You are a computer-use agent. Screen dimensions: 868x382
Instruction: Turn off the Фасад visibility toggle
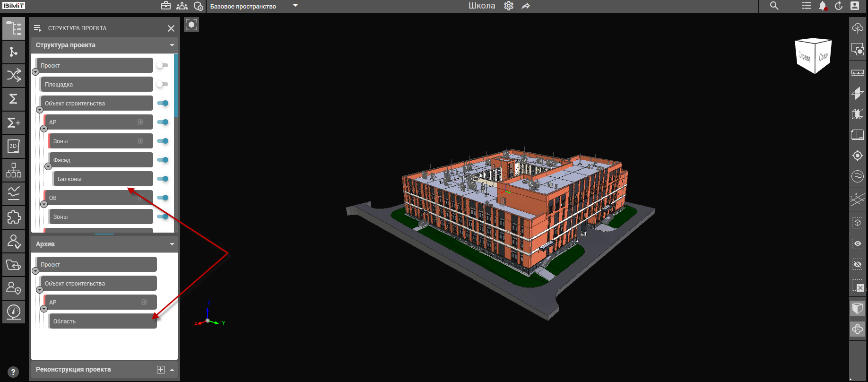point(163,160)
